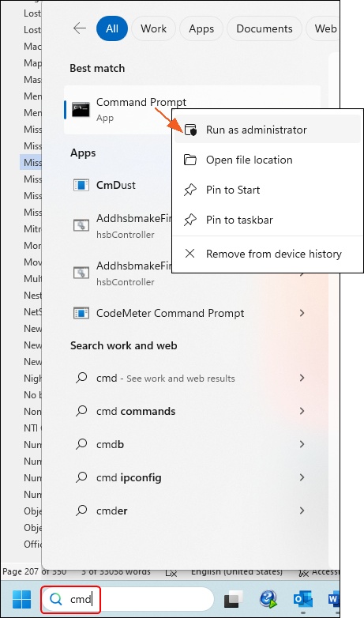Click the taskbar search box containing cmd

pyautogui.click(x=128, y=599)
